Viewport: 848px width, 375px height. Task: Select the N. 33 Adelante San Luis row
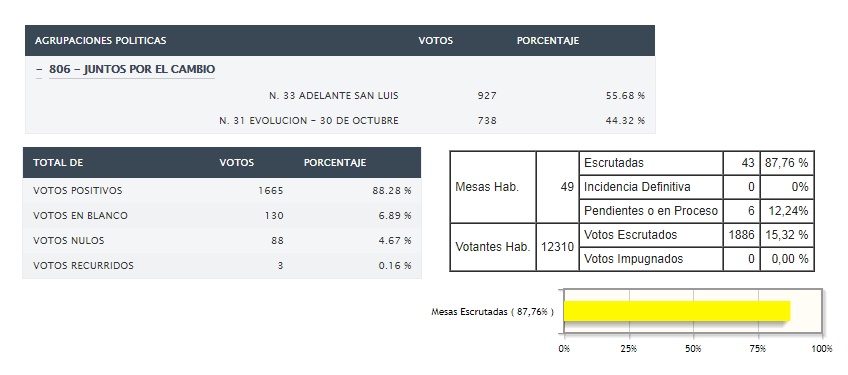[340, 96]
